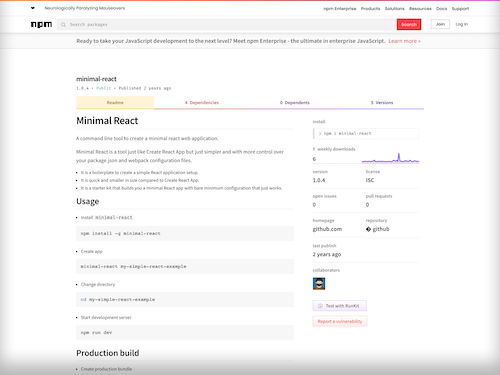Open the Docs link
Image resolution: width=500 pixels, height=375 pixels.
click(442, 9)
